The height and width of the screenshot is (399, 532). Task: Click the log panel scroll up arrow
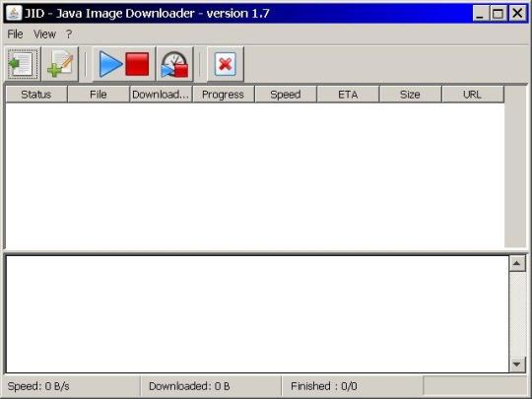tap(517, 264)
